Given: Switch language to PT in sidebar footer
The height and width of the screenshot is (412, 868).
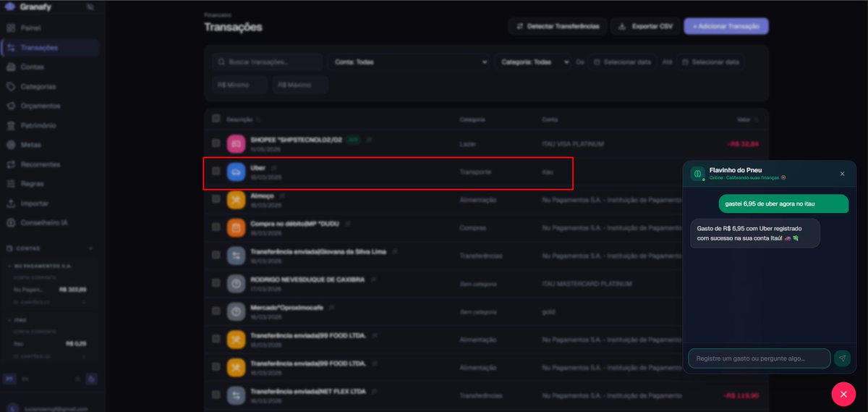Looking at the screenshot, I should click(9, 379).
